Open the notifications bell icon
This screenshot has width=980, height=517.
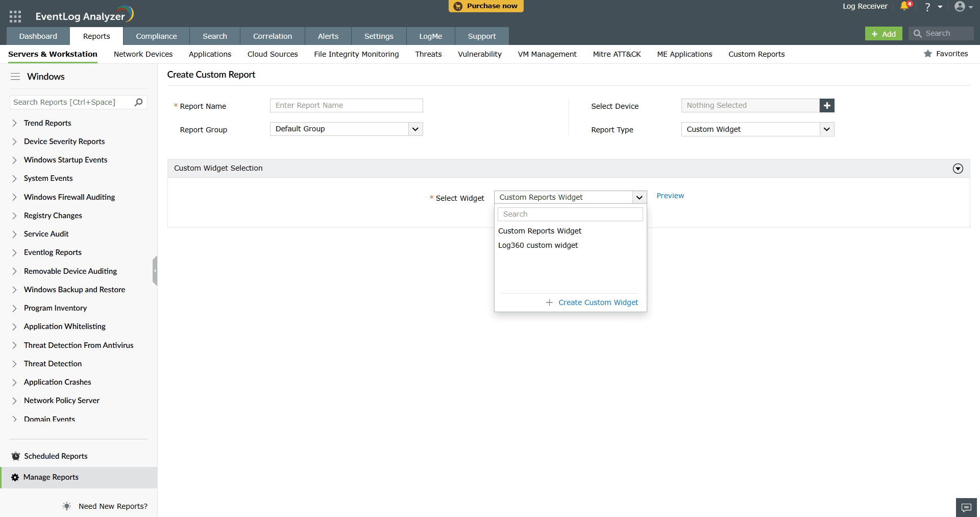coord(905,6)
